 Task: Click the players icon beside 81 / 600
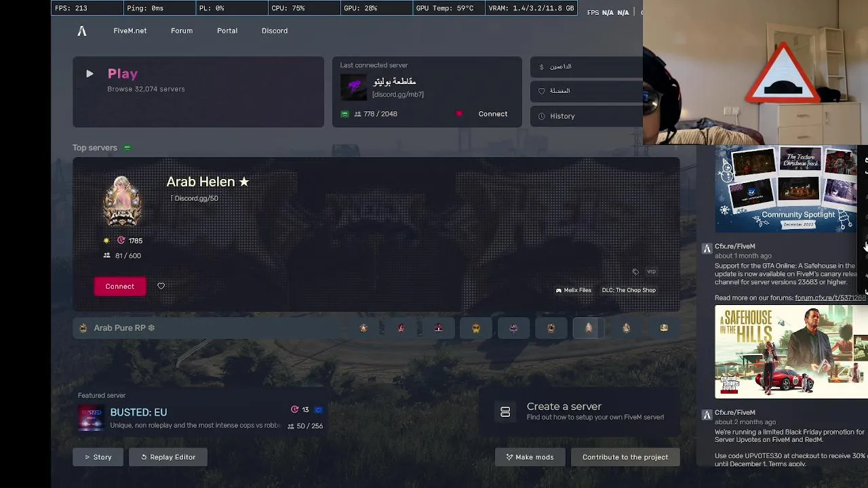click(106, 256)
